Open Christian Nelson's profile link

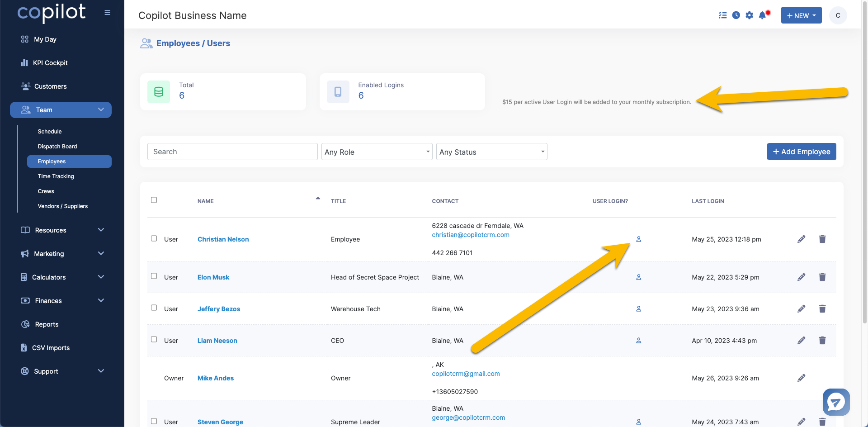click(x=223, y=239)
